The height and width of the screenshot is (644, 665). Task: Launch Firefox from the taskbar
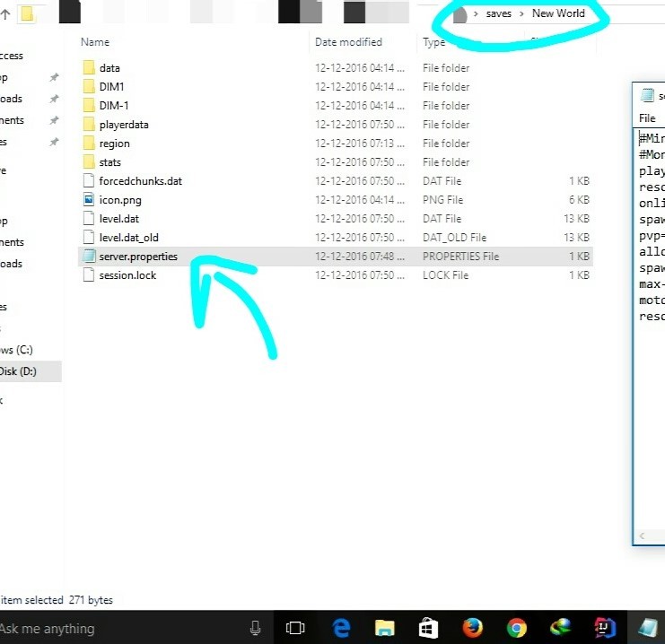[472, 628]
